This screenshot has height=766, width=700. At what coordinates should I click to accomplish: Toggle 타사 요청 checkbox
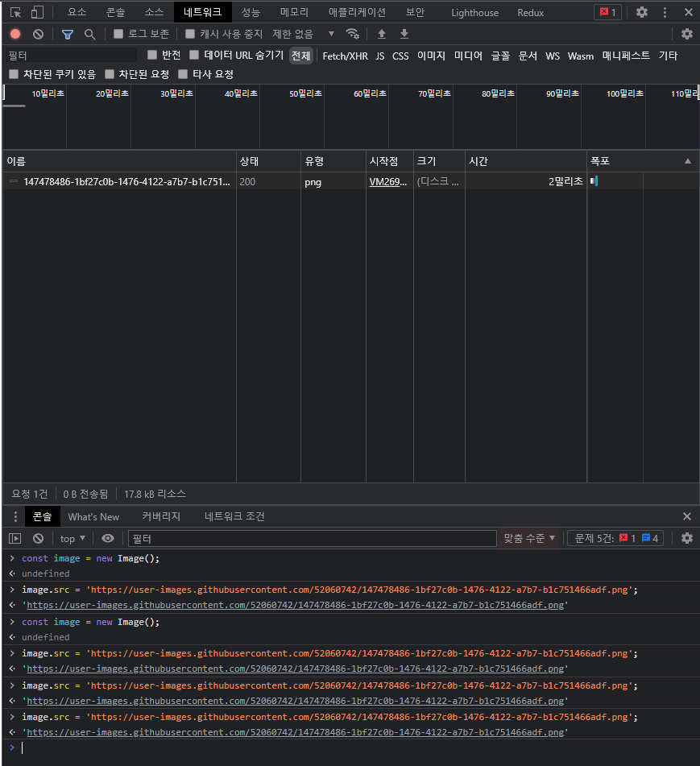[x=183, y=74]
